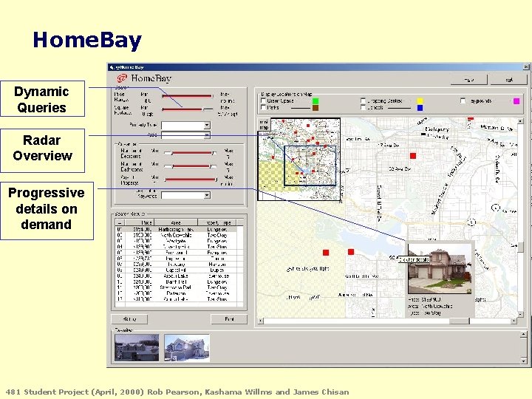This screenshot has width=532, height=399.
Task: Open the second Favorites house thumbnail
Action: coord(187,348)
